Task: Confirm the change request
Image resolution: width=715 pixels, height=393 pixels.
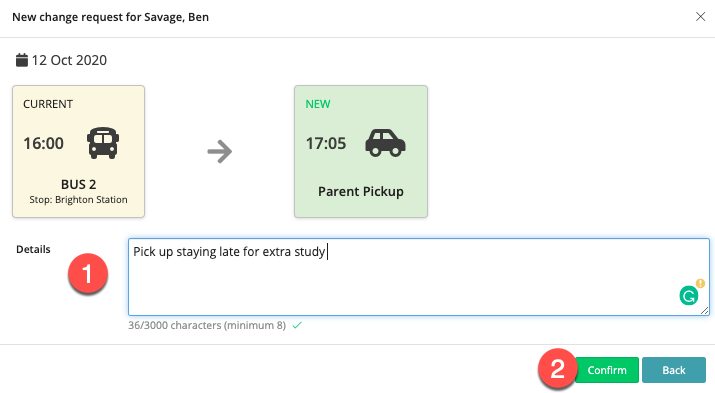Action: pyautogui.click(x=607, y=370)
